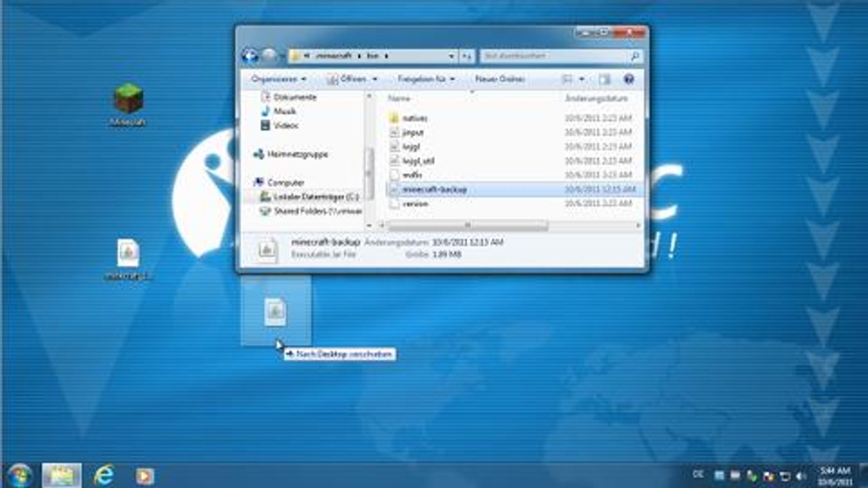Click the DE language indicator

pyautogui.click(x=697, y=475)
